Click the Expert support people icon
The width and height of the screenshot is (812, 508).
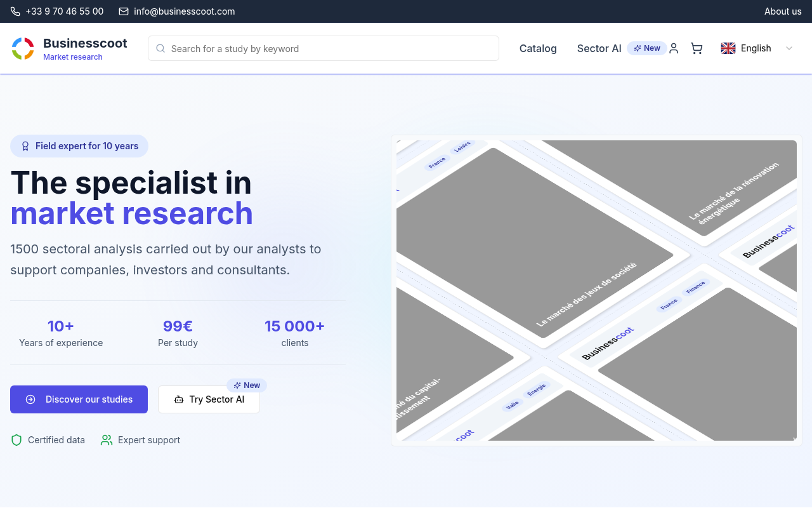(107, 440)
